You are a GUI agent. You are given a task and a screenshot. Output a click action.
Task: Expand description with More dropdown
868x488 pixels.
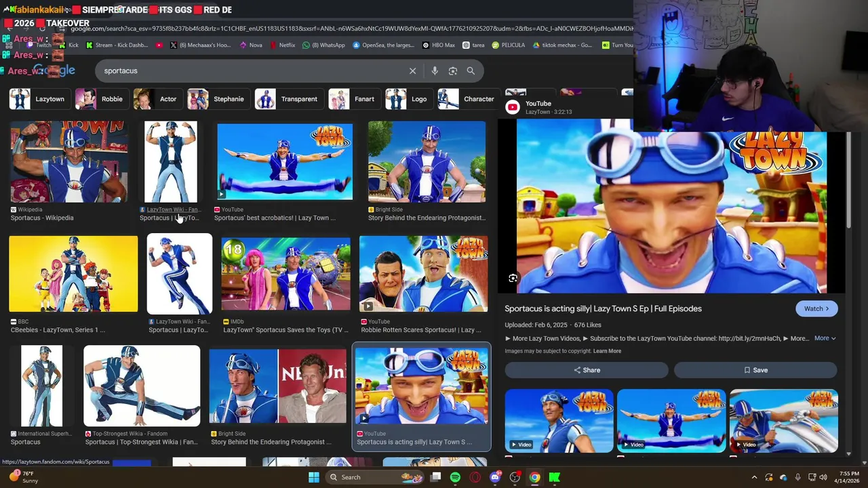click(825, 338)
